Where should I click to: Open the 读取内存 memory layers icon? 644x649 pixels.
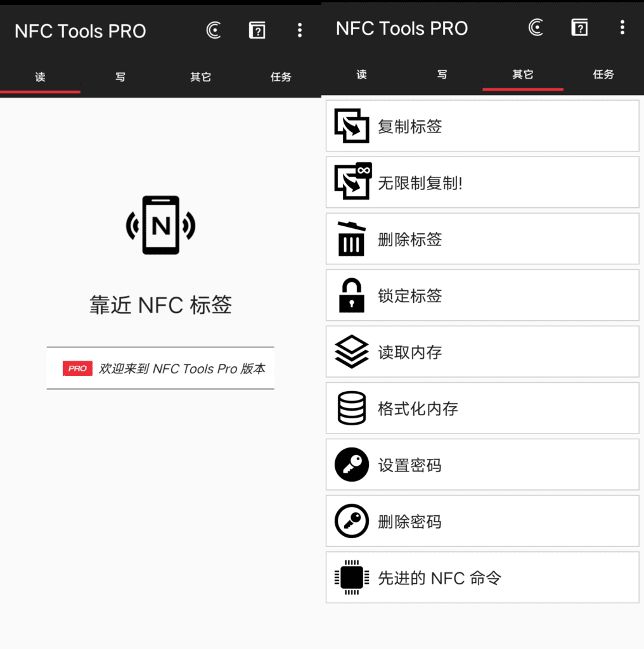click(352, 352)
